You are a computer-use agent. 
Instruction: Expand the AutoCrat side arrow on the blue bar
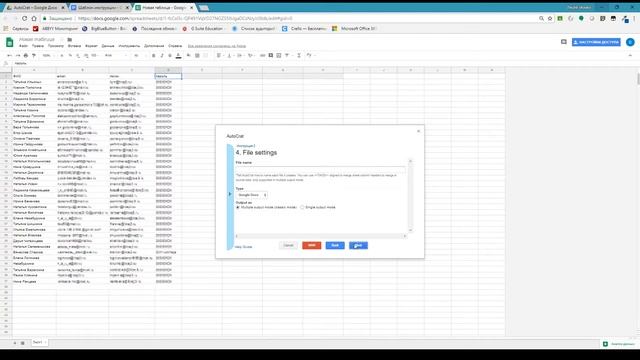tap(230, 194)
